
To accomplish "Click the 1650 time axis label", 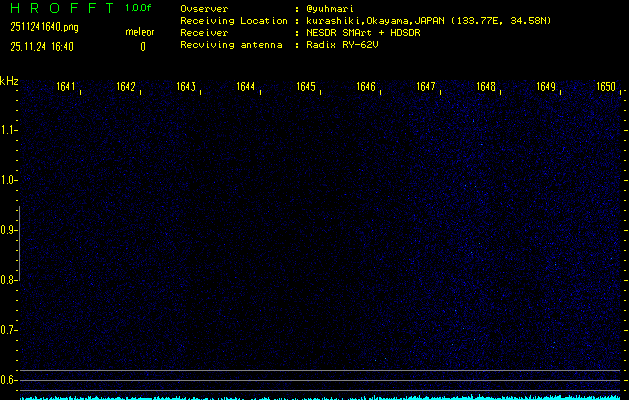I will (x=606, y=87).
